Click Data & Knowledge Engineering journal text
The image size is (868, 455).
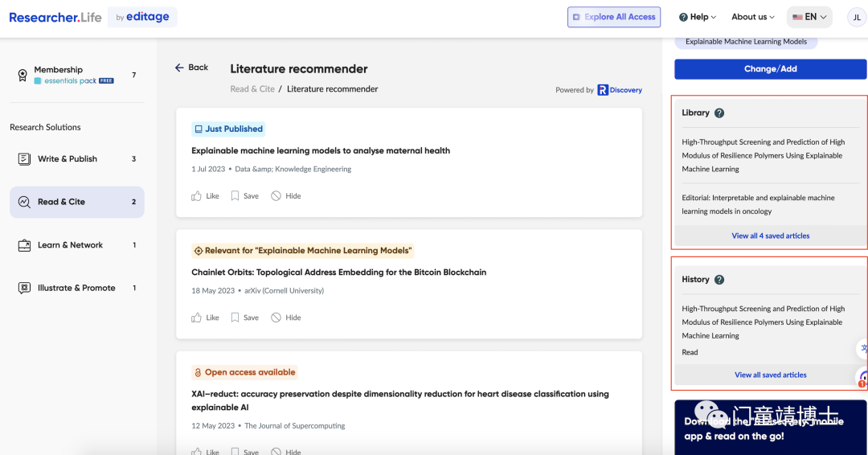(293, 170)
